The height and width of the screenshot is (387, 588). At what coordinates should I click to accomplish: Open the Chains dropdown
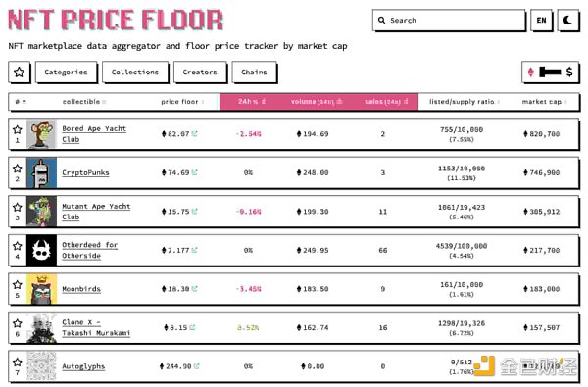click(254, 72)
